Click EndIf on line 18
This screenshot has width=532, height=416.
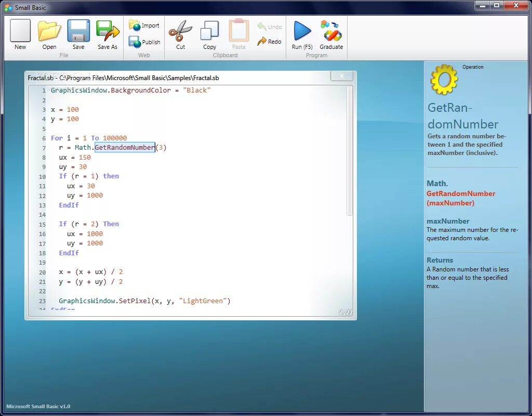[x=69, y=253]
